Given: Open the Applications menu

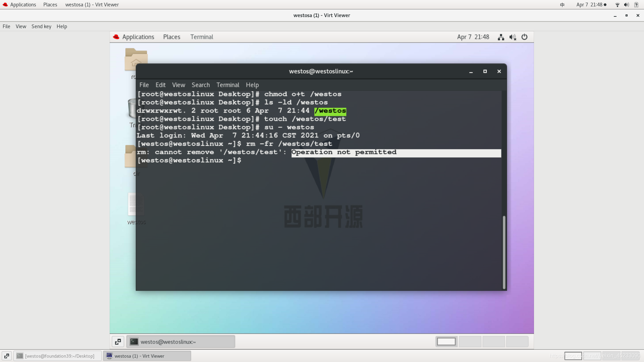Looking at the screenshot, I should (22, 4).
